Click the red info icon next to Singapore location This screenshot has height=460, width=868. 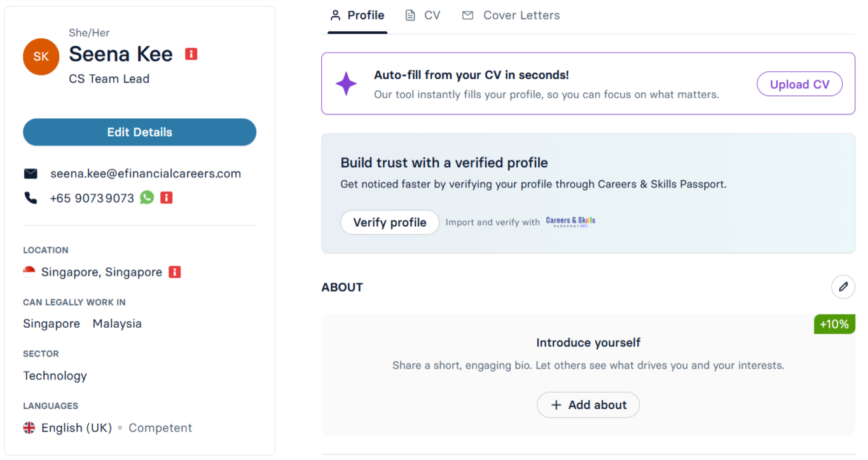click(175, 272)
